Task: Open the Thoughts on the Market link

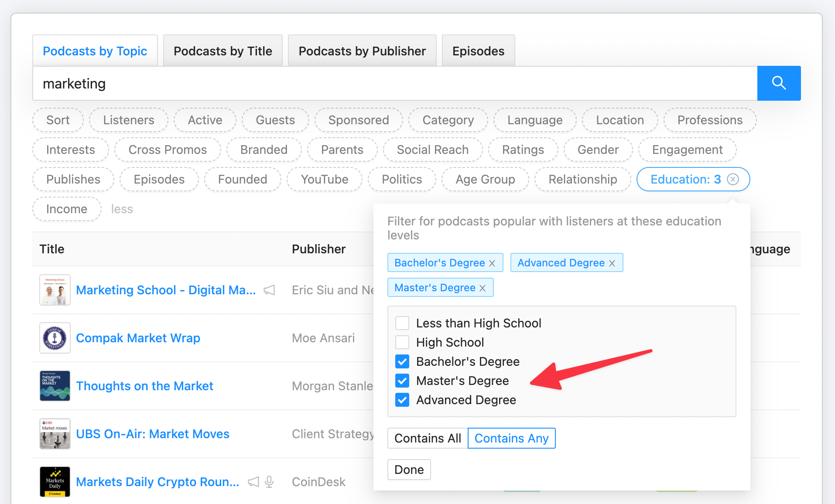Action: pyautogui.click(x=144, y=386)
